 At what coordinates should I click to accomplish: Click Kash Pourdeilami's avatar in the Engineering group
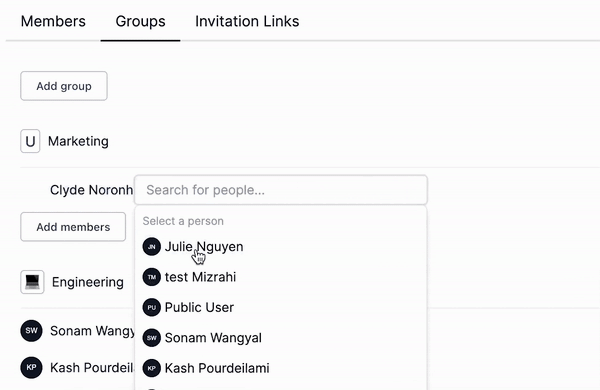tap(31, 367)
